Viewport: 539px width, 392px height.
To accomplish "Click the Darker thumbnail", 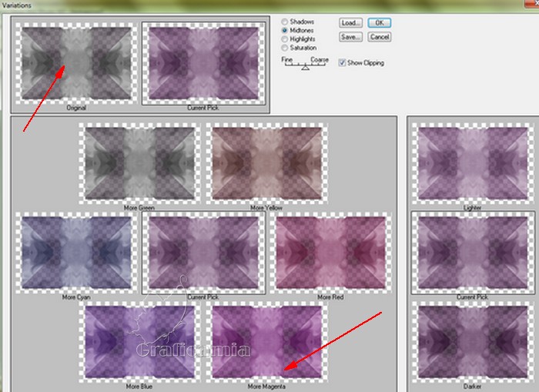I will tap(473, 342).
